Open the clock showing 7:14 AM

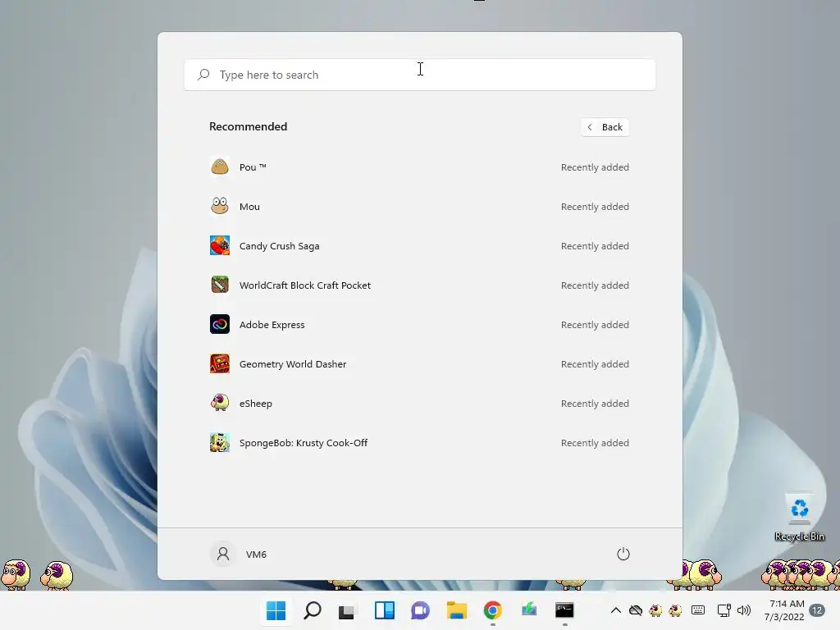[783, 610]
